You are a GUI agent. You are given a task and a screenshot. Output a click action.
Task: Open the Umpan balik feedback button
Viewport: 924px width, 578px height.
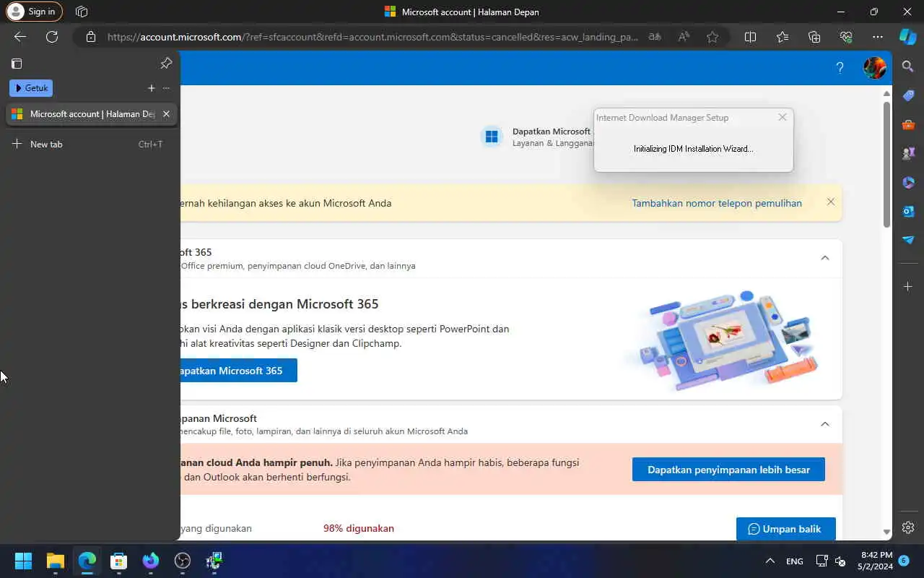785,529
